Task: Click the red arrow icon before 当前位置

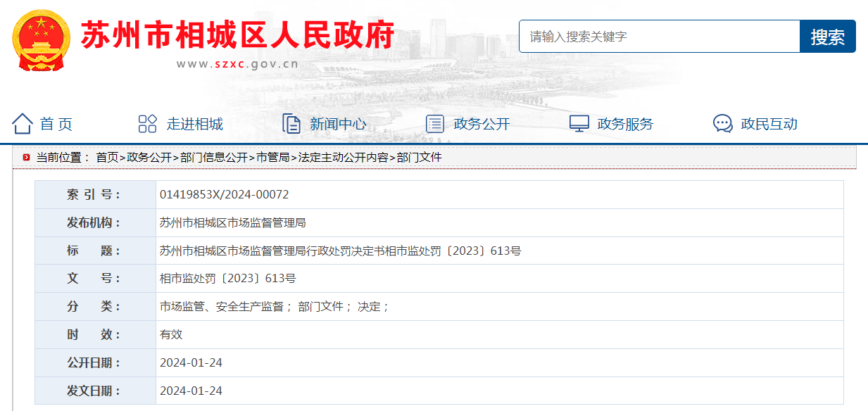Action: tap(26, 158)
